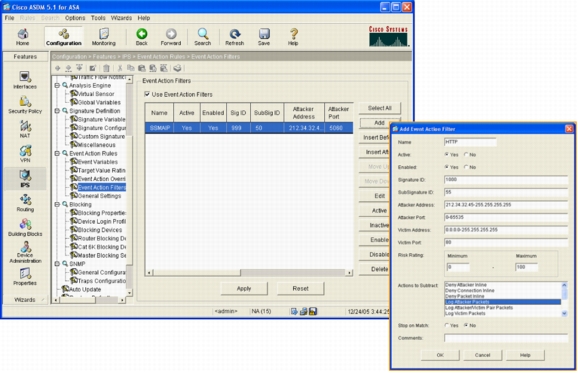Set Stop on Match to Yes

(x=447, y=325)
